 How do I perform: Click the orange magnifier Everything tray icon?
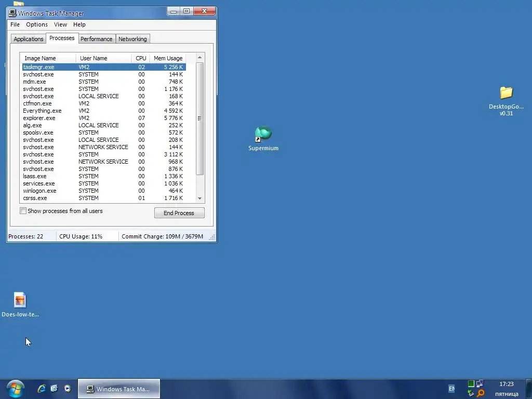point(480,393)
